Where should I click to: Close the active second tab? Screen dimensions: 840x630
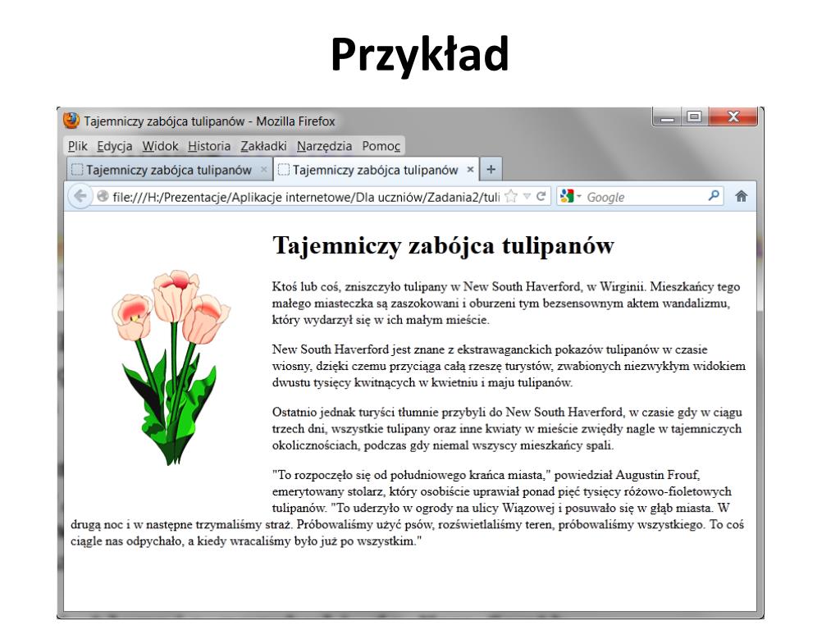(x=470, y=170)
